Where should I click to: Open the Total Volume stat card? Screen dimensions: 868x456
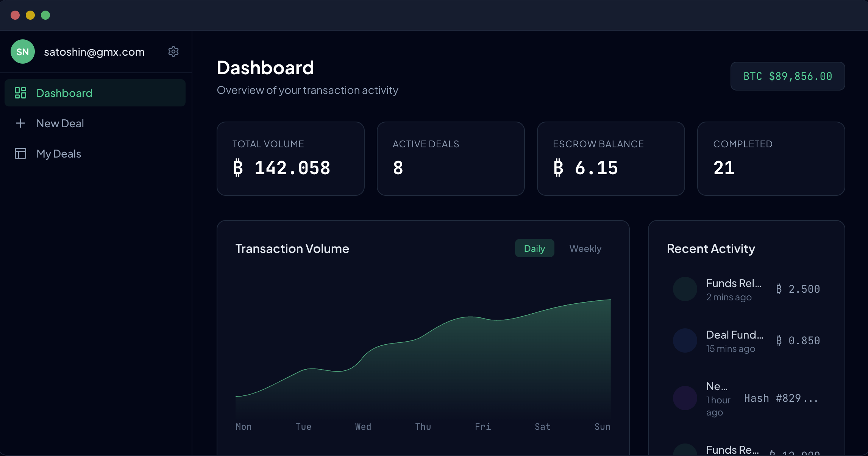290,158
